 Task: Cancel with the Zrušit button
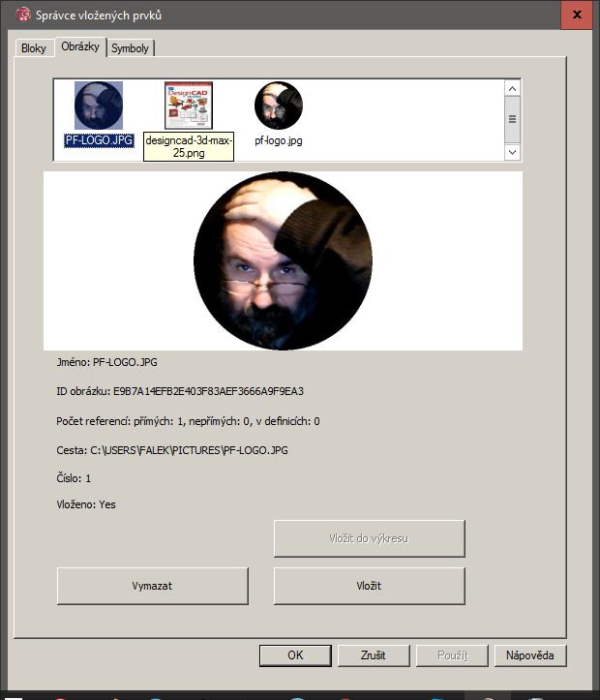point(374,655)
